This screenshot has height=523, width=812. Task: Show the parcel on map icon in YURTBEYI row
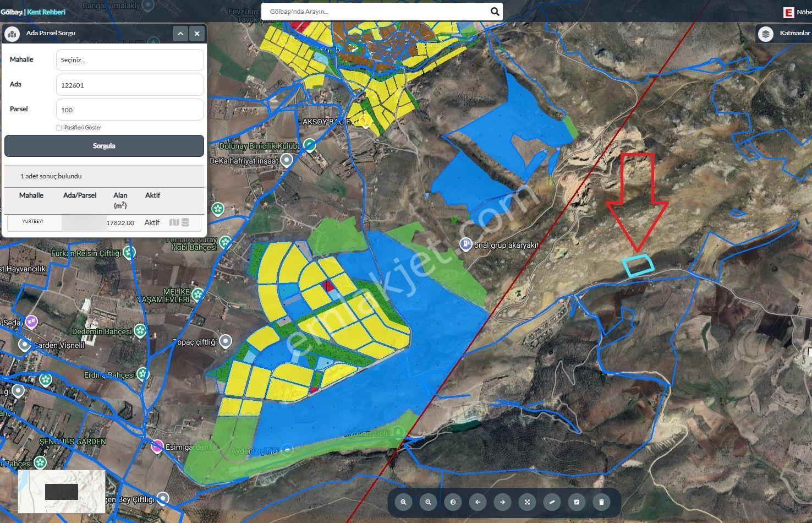pos(174,222)
